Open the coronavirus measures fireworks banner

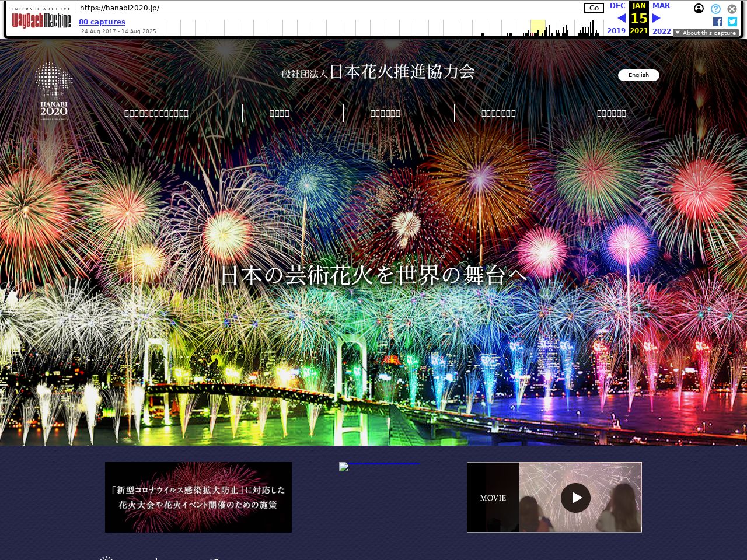pos(198,497)
